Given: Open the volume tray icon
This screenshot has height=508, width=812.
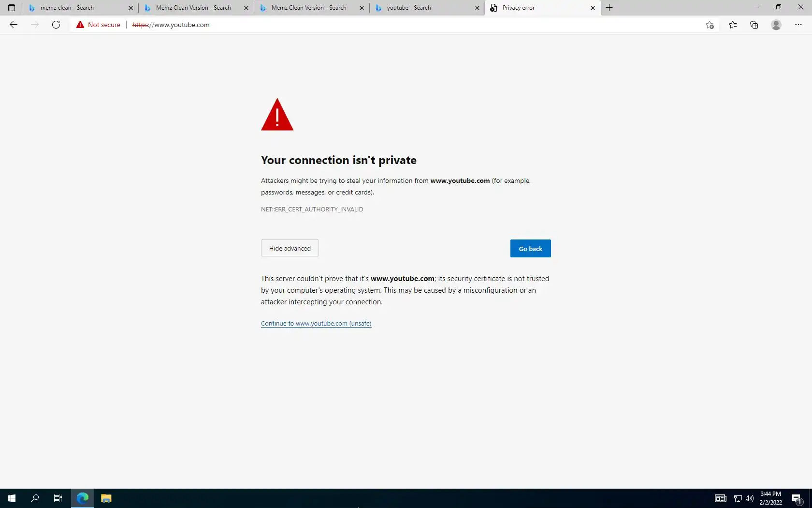Looking at the screenshot, I should point(750,498).
